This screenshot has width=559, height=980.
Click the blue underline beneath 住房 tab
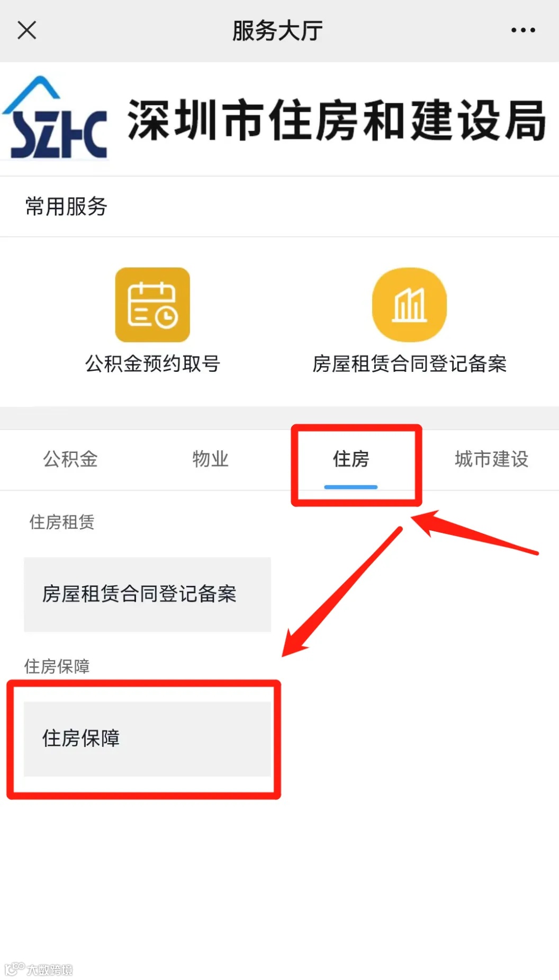tap(350, 487)
